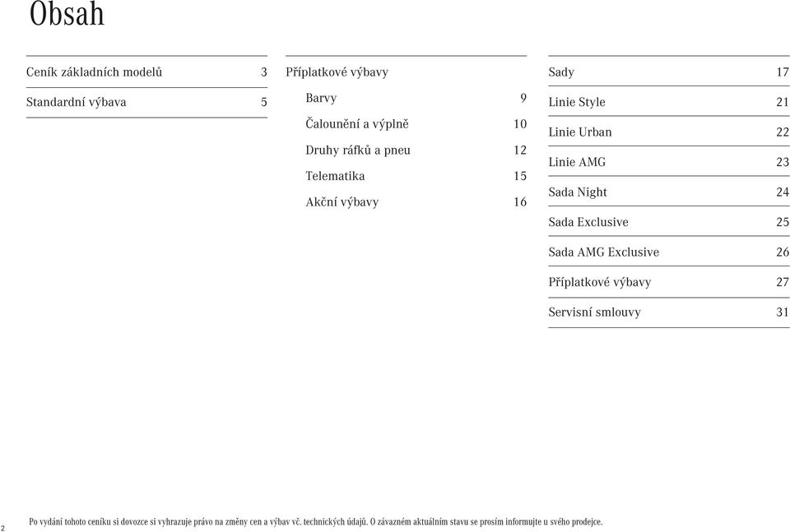Jump to Linie Style page
This screenshot has height=532, width=790.
(x=668, y=102)
